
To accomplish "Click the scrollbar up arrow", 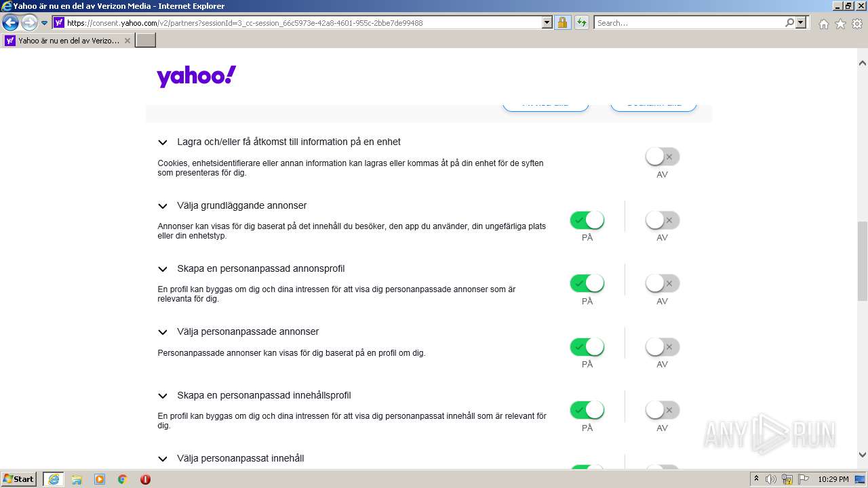I will tap(863, 63).
